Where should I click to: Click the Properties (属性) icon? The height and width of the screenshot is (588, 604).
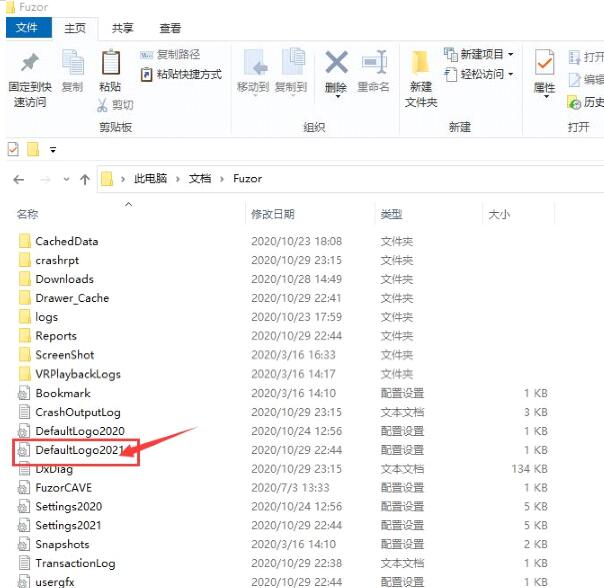click(x=544, y=68)
